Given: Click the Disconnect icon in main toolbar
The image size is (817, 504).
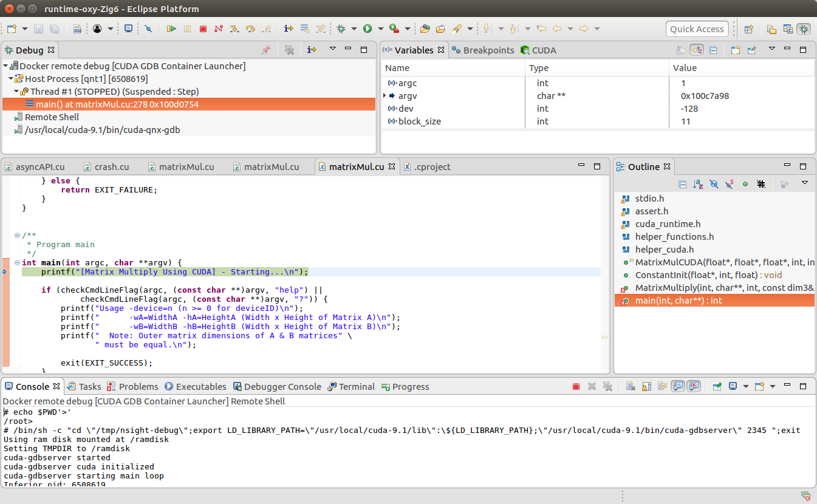Looking at the screenshot, I should click(218, 29).
